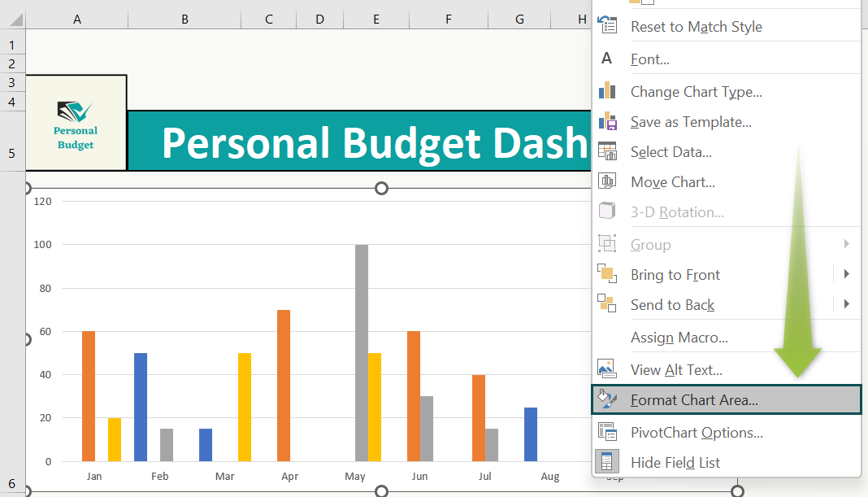Image resolution: width=868 pixels, height=497 pixels.
Task: Select column F header
Action: pyautogui.click(x=449, y=20)
